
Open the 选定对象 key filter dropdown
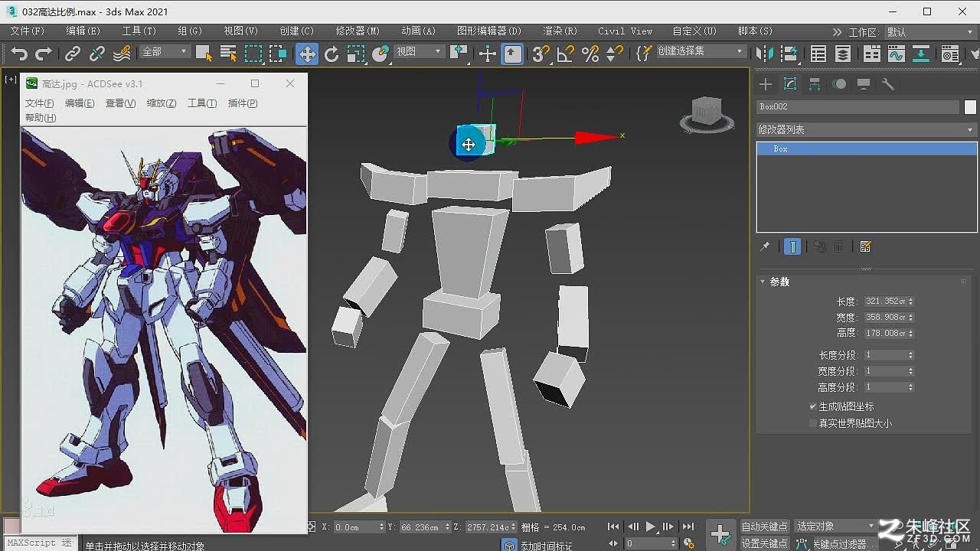(x=835, y=527)
